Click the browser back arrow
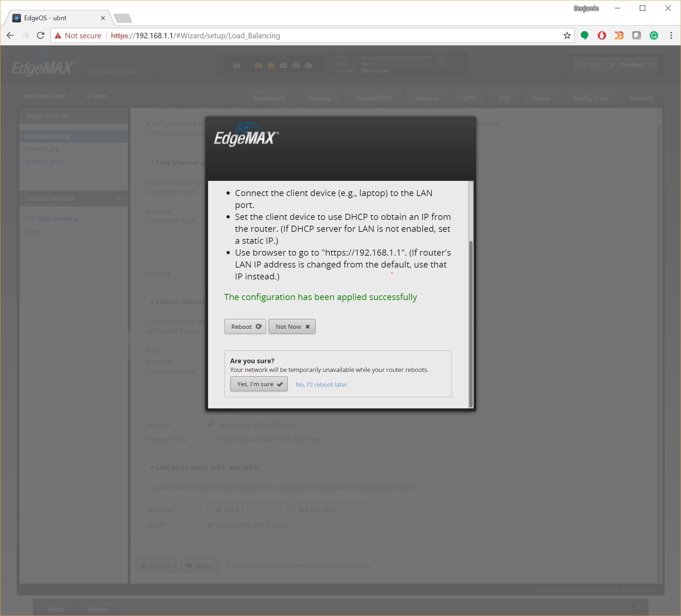 (x=10, y=35)
